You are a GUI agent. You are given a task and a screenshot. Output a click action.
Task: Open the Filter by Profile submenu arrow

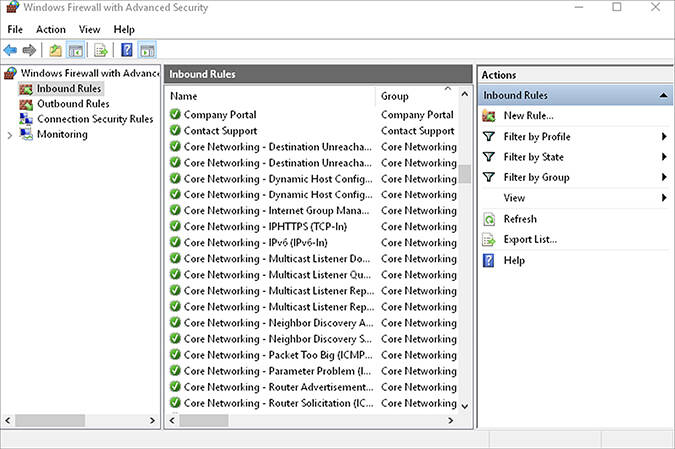664,136
